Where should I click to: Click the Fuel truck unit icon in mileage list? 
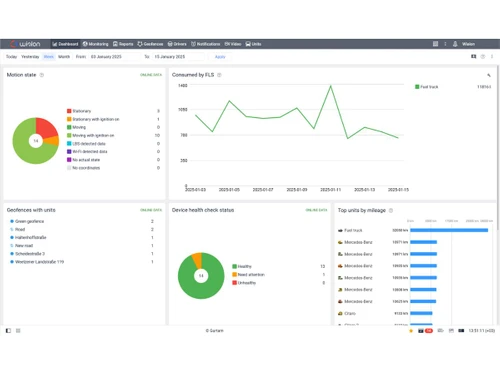(x=340, y=230)
